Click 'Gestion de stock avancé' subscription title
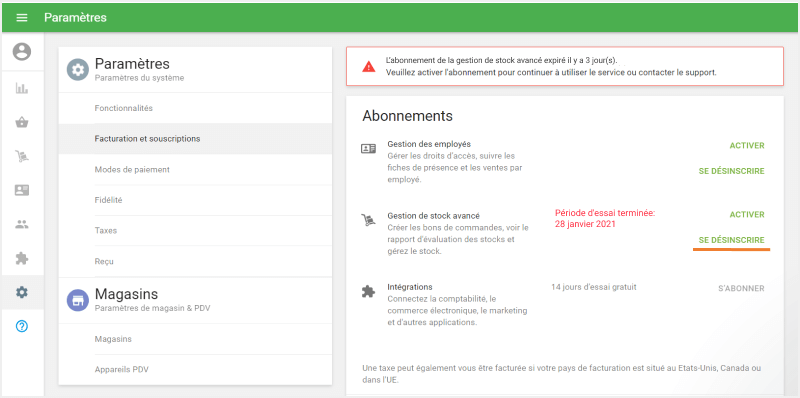The image size is (800, 398). coord(434,216)
